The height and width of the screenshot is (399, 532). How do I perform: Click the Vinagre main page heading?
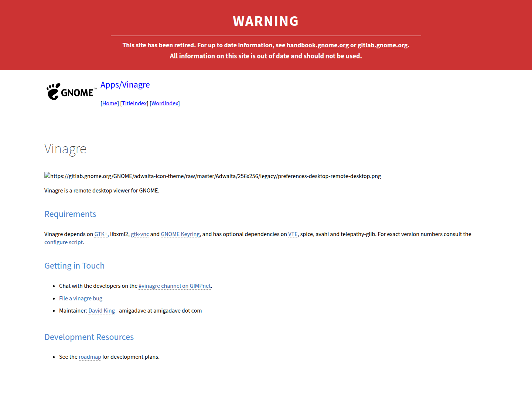click(x=65, y=149)
